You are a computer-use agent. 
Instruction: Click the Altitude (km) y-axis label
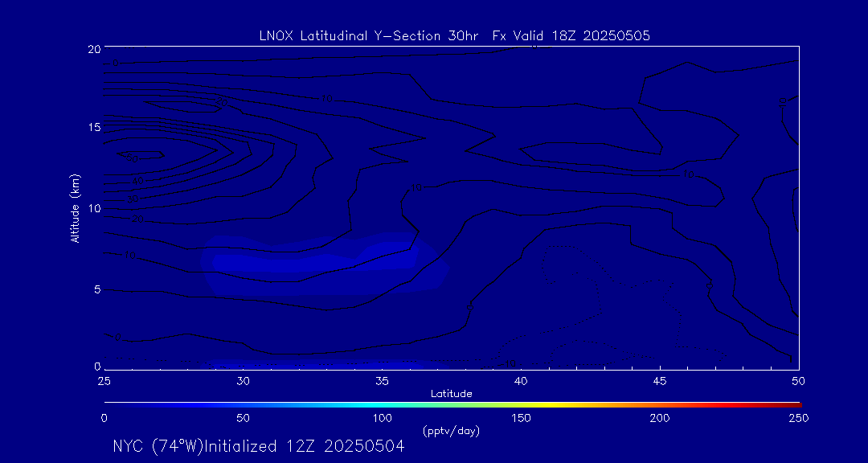tap(76, 207)
